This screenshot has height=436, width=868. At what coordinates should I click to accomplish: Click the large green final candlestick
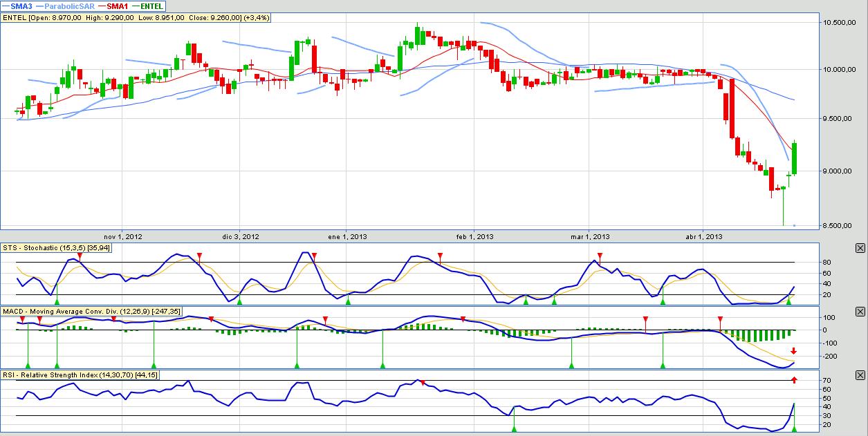[795, 158]
